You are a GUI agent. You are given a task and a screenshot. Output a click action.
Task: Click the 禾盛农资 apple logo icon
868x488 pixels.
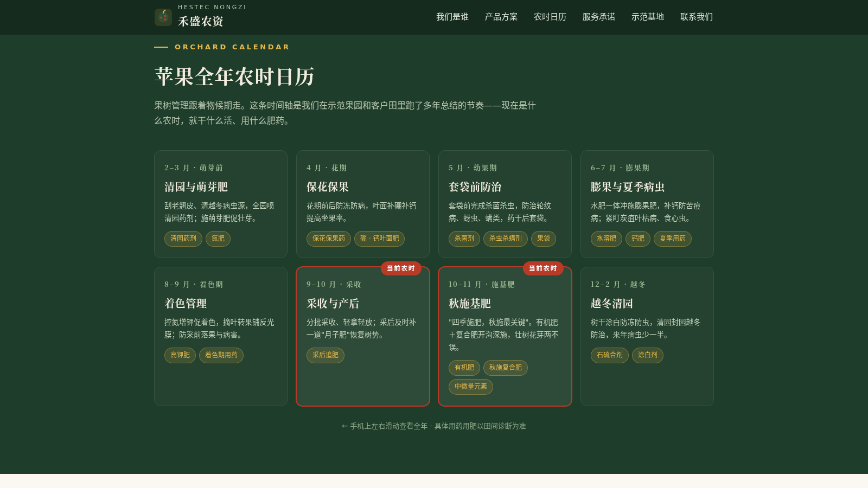click(163, 17)
